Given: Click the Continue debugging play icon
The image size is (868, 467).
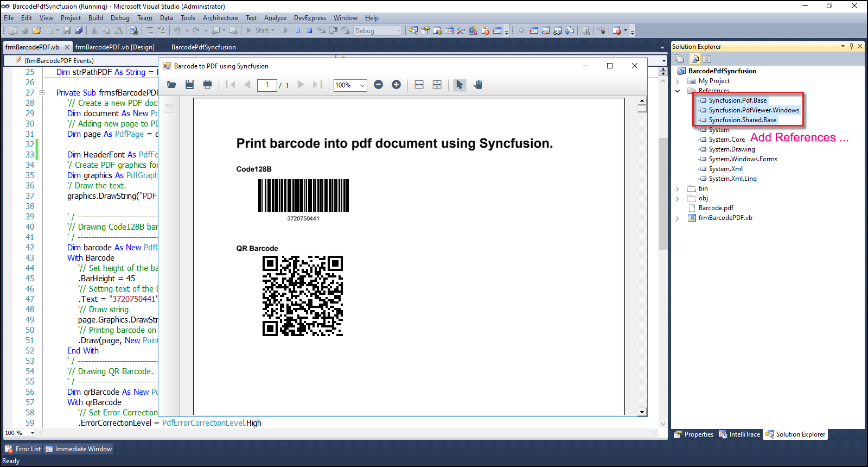Looking at the screenshot, I should pos(286,31).
